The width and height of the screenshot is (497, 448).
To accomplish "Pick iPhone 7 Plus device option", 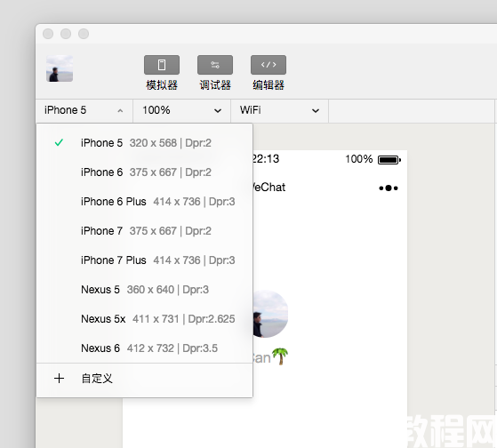I will click(145, 260).
